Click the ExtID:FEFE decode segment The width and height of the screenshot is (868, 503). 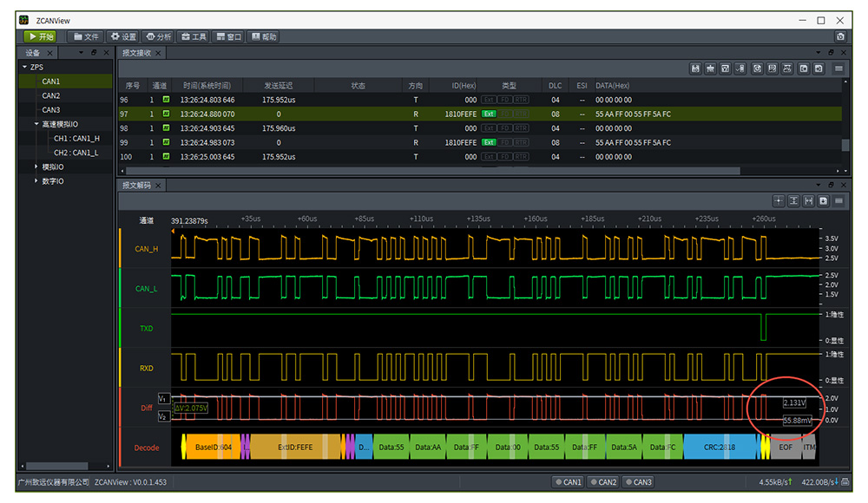pos(295,447)
